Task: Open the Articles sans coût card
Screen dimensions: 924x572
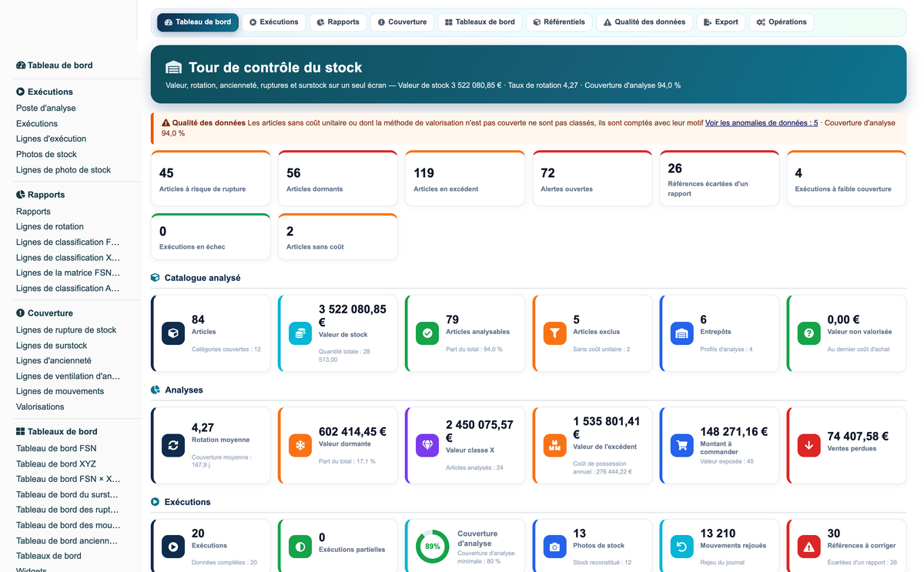Action: (338, 237)
